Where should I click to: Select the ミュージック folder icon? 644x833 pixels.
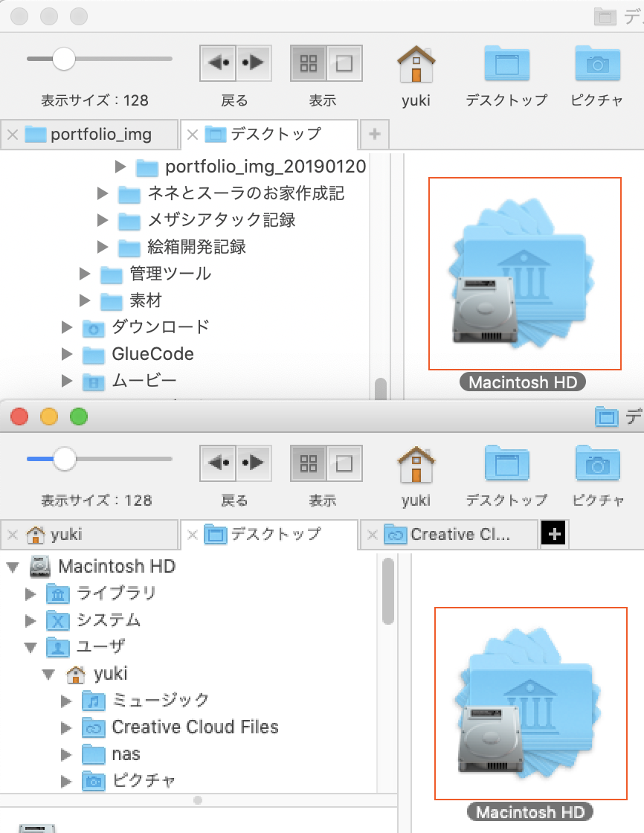coord(94,701)
